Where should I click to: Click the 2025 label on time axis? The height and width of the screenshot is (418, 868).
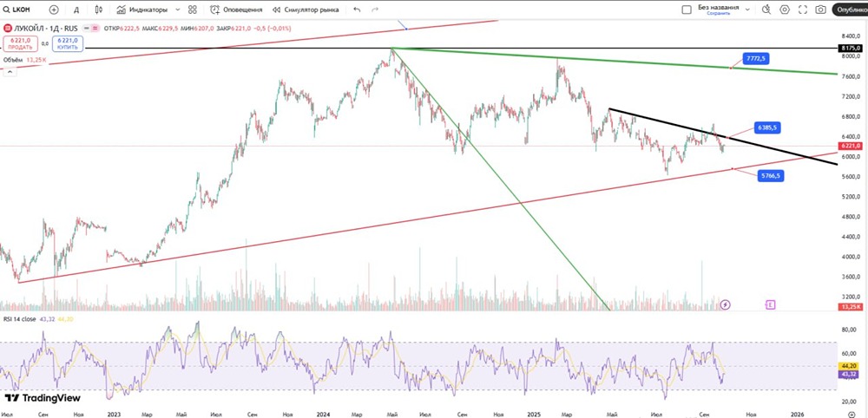pyautogui.click(x=534, y=413)
